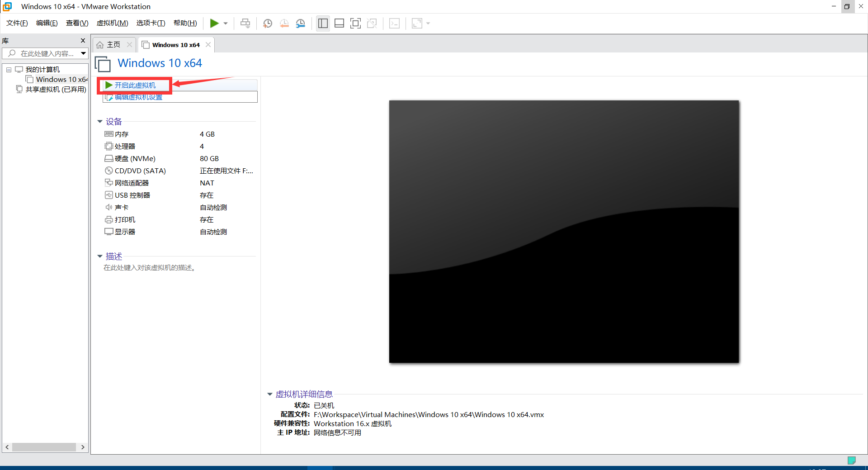Image resolution: width=868 pixels, height=470 pixels.
Task: Select Windows 10 x64 in library tree
Action: [x=62, y=79]
